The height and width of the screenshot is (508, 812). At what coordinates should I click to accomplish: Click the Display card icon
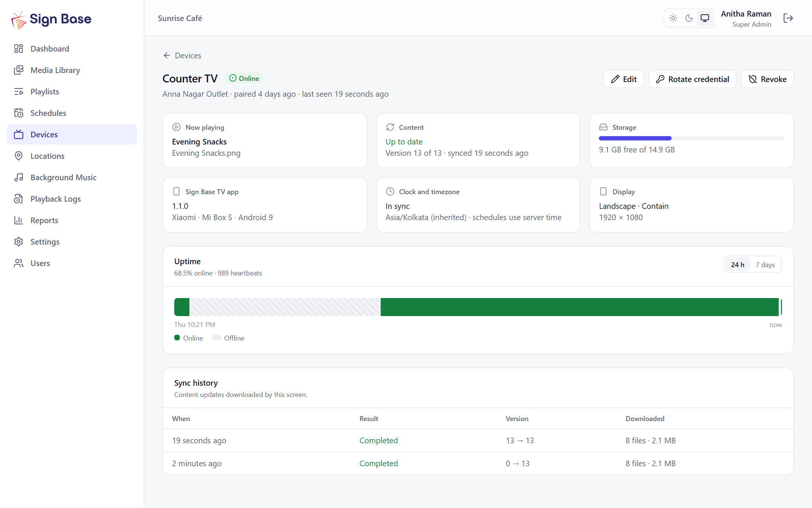point(603,192)
